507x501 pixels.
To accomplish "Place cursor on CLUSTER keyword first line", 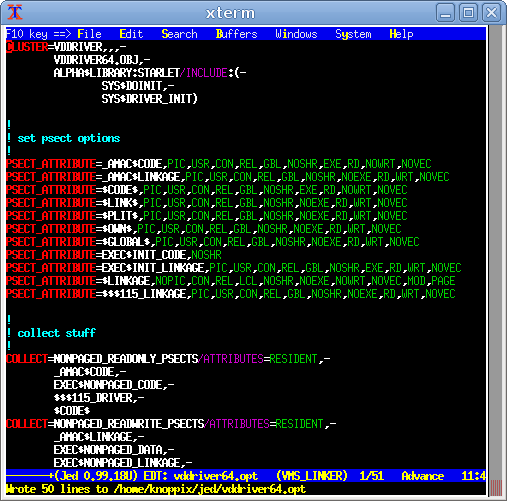I will pos(27,47).
